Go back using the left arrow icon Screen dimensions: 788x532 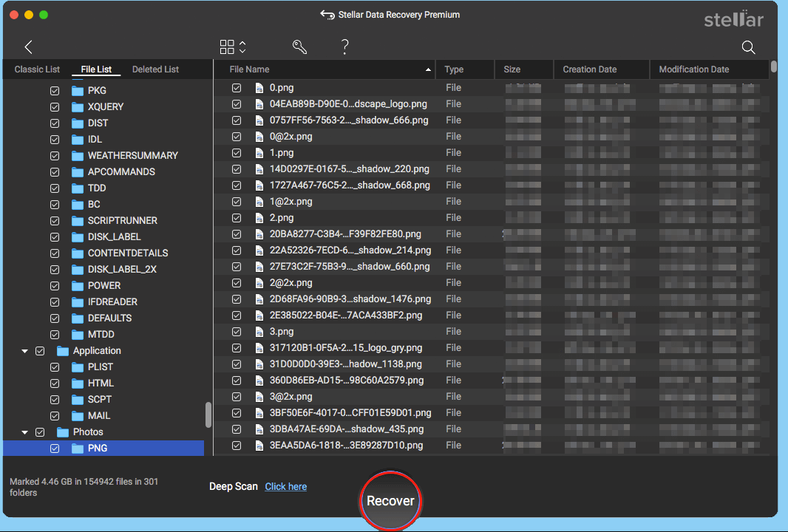(x=27, y=47)
